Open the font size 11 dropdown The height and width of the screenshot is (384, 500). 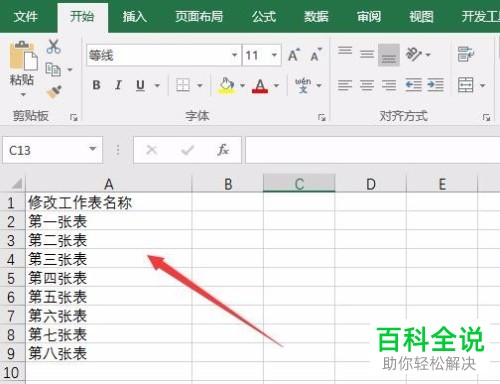coord(274,55)
